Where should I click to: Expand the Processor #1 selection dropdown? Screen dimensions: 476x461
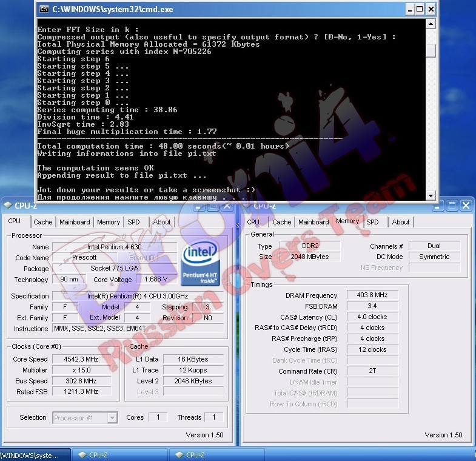pyautogui.click(x=112, y=418)
